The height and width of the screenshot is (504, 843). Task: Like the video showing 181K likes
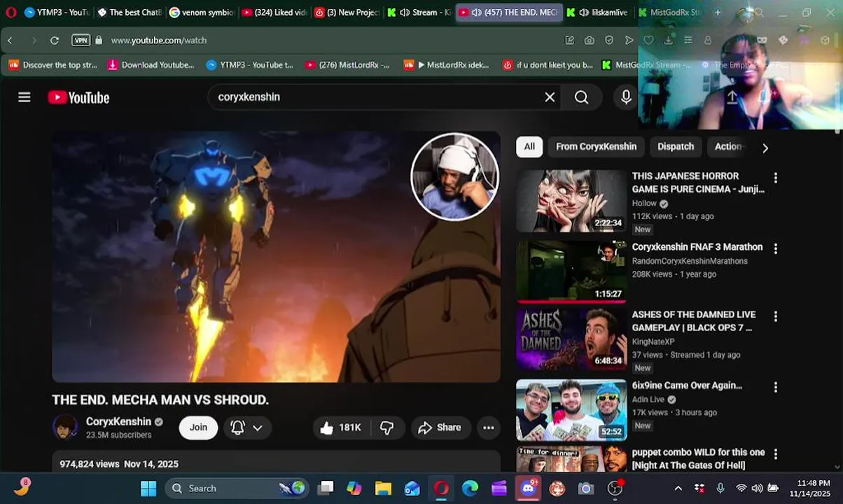pos(340,428)
